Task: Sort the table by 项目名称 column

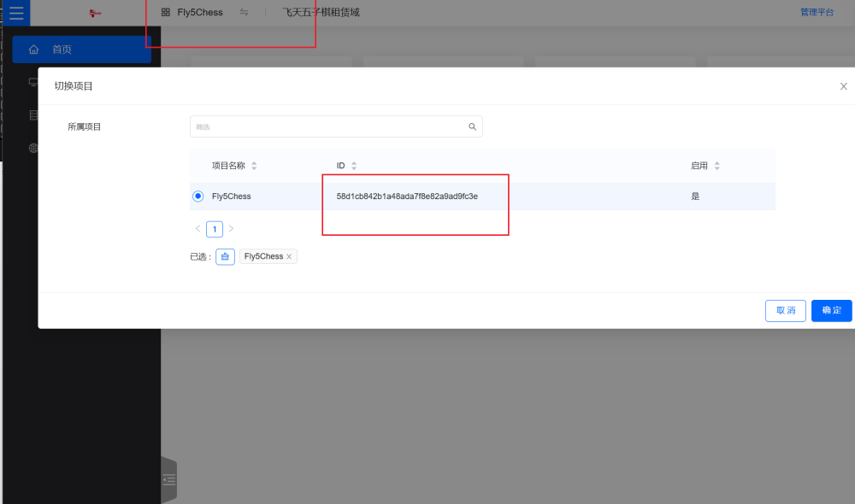Action: click(254, 166)
